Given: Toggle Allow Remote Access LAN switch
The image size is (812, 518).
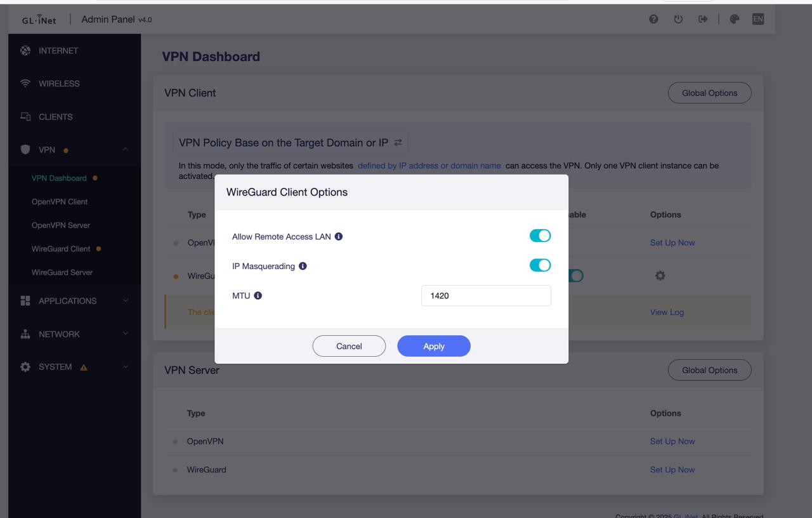Looking at the screenshot, I should point(540,236).
